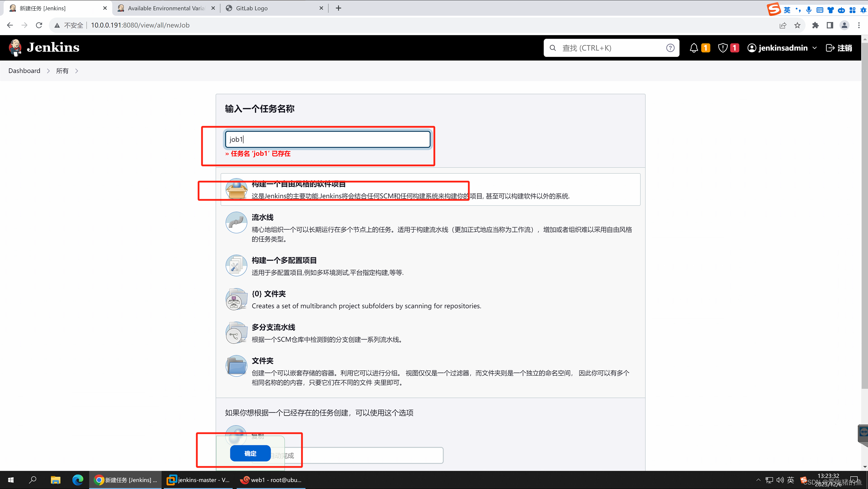
Task: Open File Explorer from taskbar
Action: (55, 480)
